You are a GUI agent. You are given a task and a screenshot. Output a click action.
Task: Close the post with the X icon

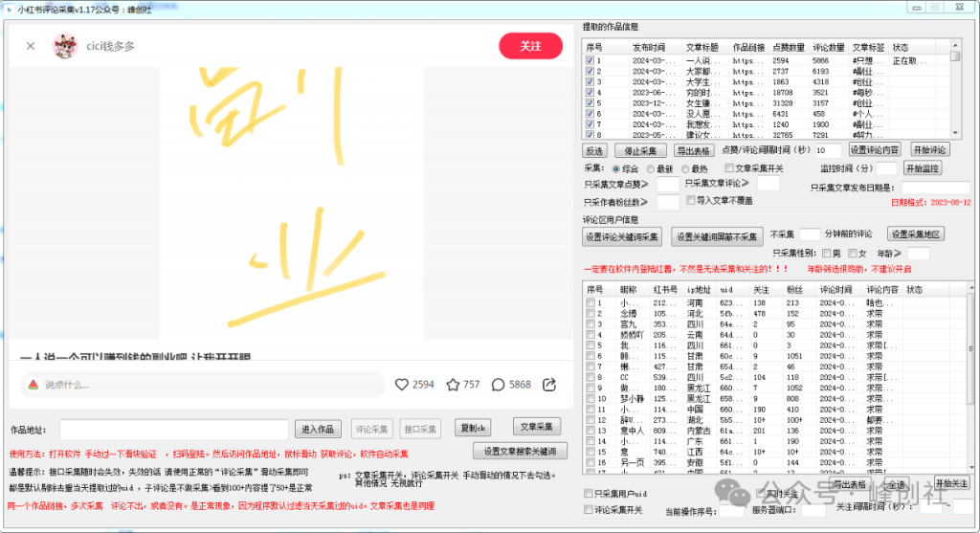30,46
